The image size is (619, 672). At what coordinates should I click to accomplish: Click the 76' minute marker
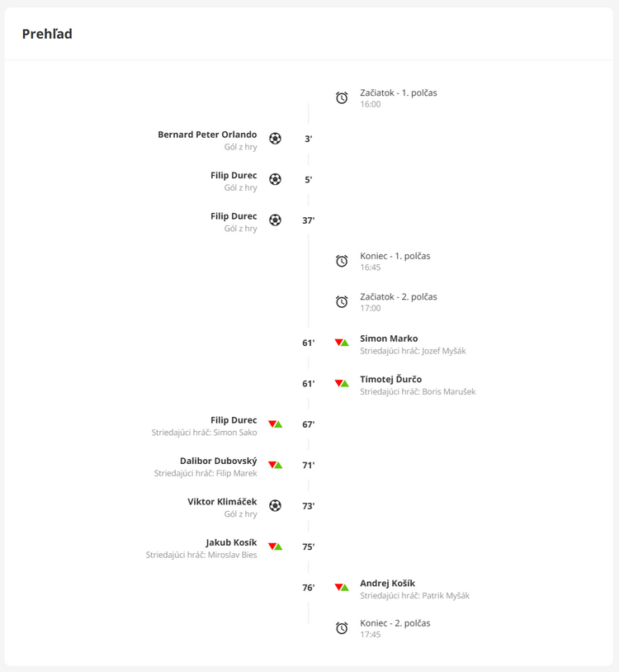coord(309,588)
